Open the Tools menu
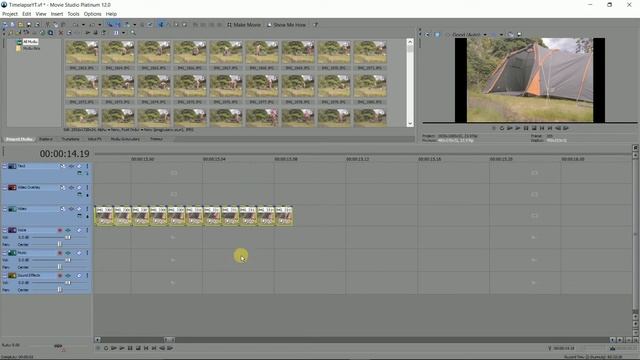 click(x=73, y=14)
